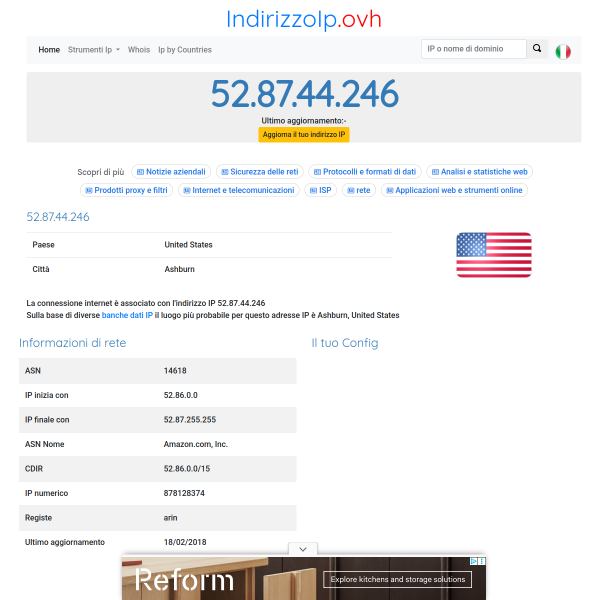
Task: Click the United States flag image
Action: point(494,254)
